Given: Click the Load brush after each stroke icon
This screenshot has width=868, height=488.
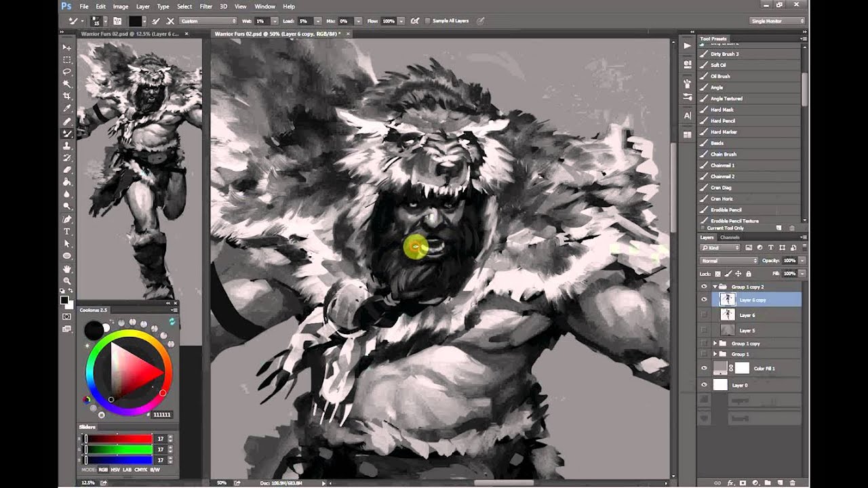Looking at the screenshot, I should click(157, 21).
